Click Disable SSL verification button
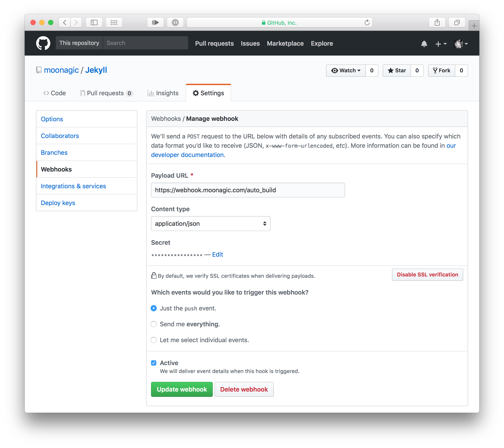Viewport: 504px width, 448px height. click(427, 275)
